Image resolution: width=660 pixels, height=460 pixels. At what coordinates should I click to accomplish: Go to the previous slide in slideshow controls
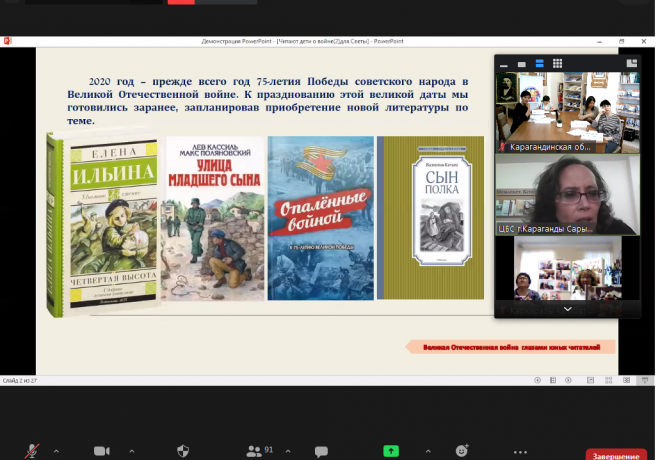pos(538,380)
